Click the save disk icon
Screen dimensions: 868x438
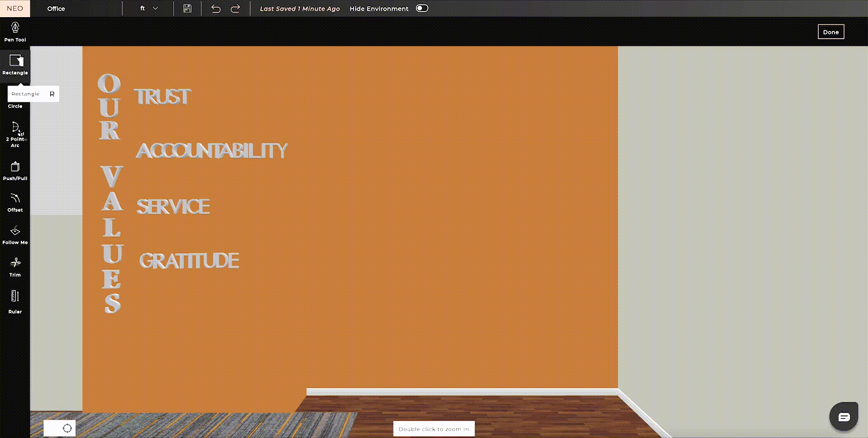187,9
